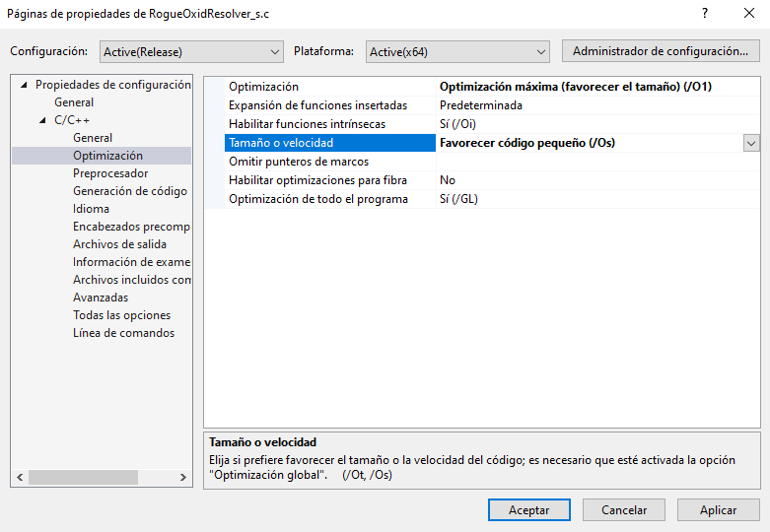770x532 pixels.
Task: Click the Aplicar button
Action: click(x=718, y=510)
